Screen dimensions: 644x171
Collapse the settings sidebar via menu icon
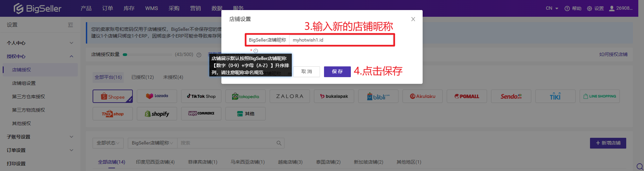click(x=70, y=25)
